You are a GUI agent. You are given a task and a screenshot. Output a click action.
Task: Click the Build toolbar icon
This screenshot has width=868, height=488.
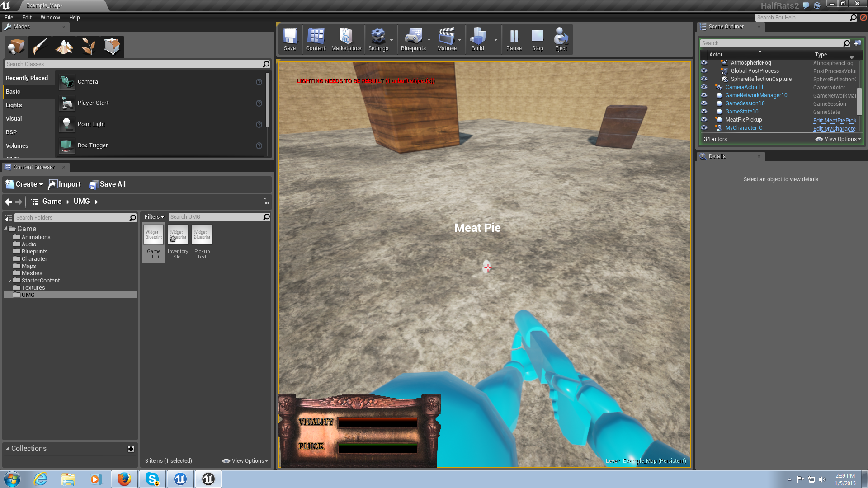pyautogui.click(x=477, y=39)
